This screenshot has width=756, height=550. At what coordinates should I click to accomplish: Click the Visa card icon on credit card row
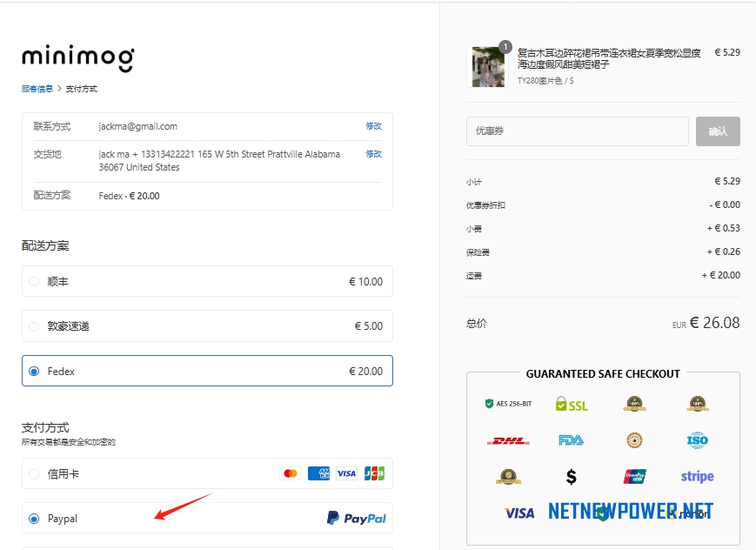(x=346, y=473)
